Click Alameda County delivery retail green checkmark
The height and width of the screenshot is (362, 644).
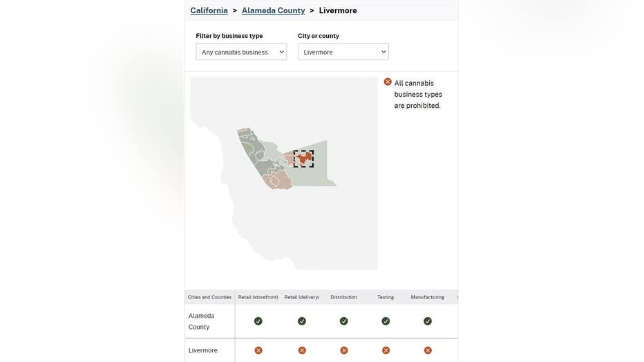coord(302,321)
